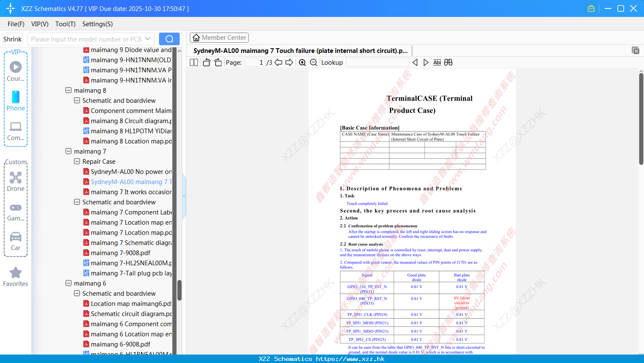644x363 pixels.
Task: Select the Computer category icon
Action: point(16,131)
